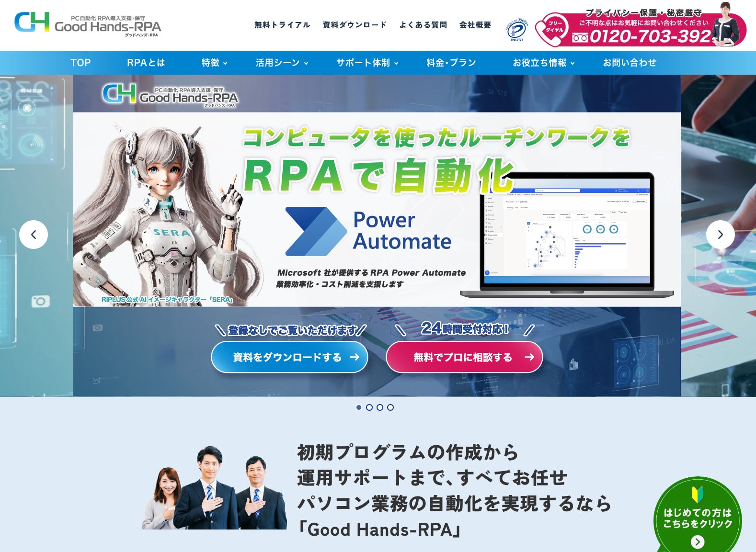The image size is (756, 552).
Task: Click the 「Good Hands-RPA」 headline text
Action: [x=379, y=529]
